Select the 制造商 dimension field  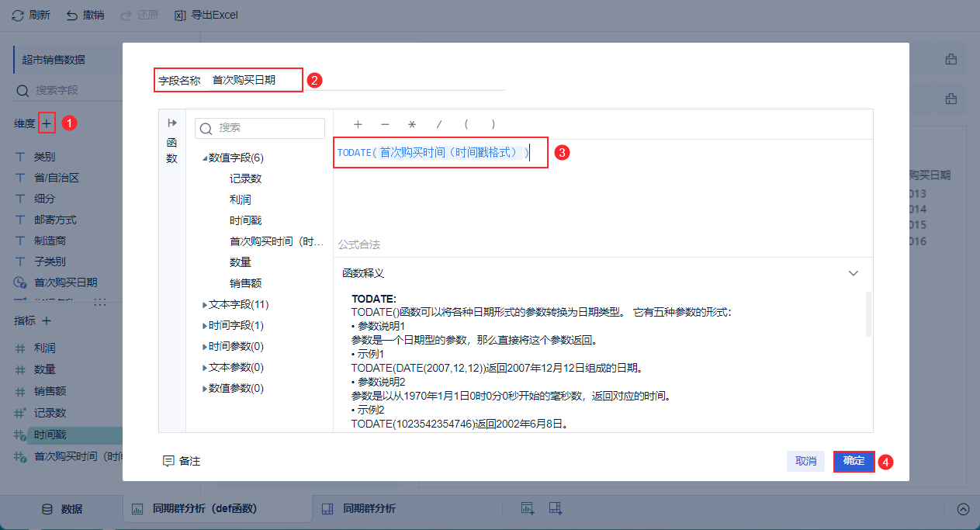[50, 241]
